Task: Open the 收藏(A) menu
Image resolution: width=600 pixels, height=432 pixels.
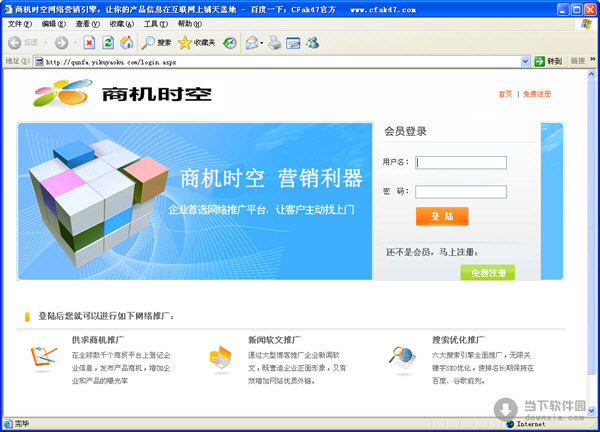Action: [x=122, y=24]
